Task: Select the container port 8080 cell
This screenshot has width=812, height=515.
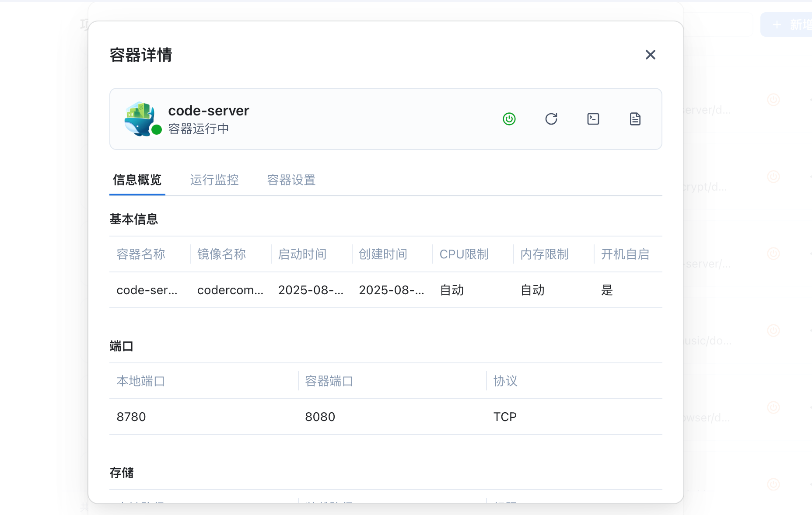Action: click(320, 417)
